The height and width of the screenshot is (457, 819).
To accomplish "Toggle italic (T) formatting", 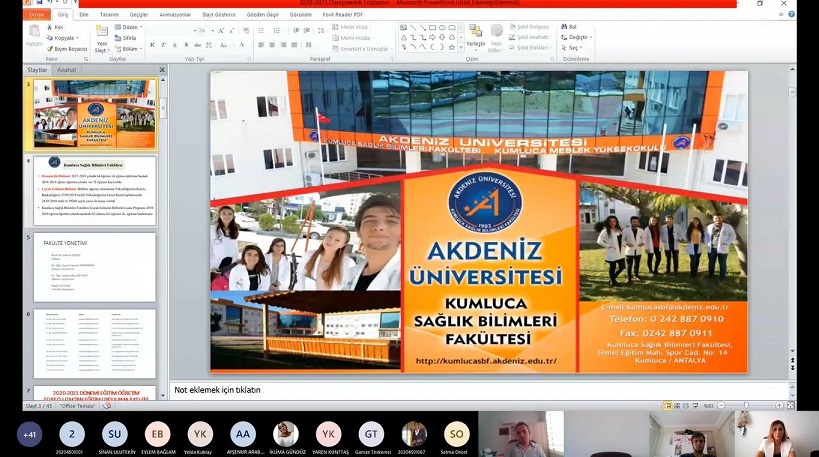I will coord(163,45).
